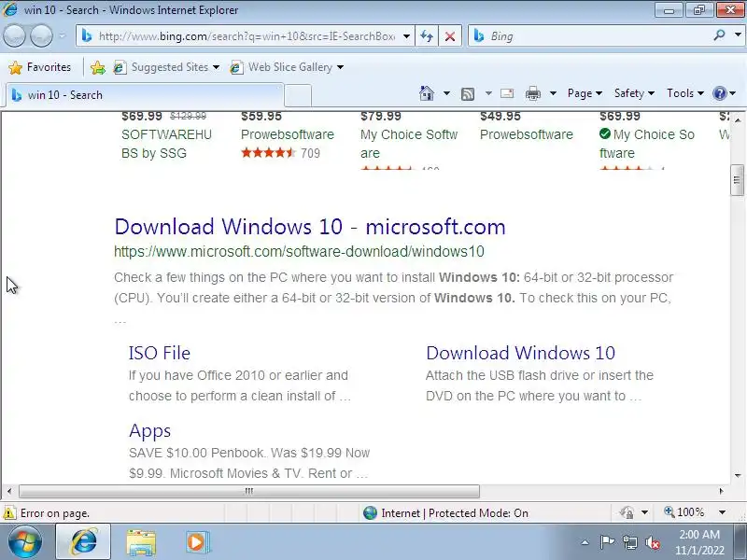The width and height of the screenshot is (747, 560).
Task: Click Prowebsoftware listing priced $49.95
Action: 527,134
